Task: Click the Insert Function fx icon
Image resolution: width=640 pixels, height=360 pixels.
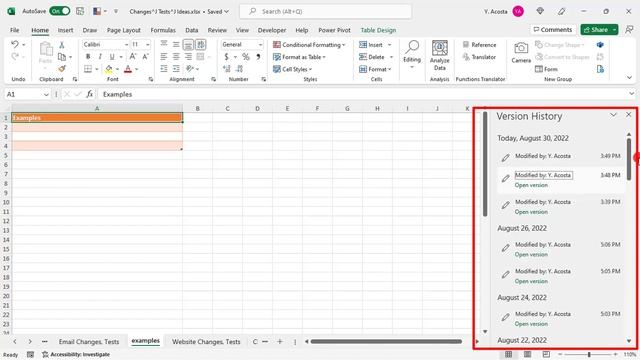Action: click(x=89, y=94)
